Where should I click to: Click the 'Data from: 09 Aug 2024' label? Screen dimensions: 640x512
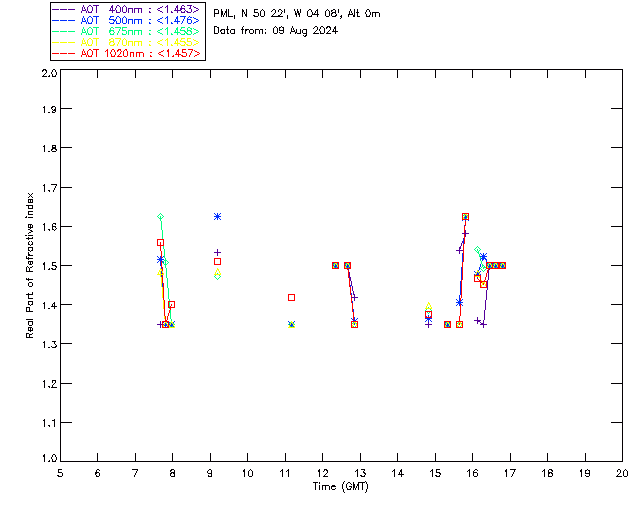[x=276, y=31]
